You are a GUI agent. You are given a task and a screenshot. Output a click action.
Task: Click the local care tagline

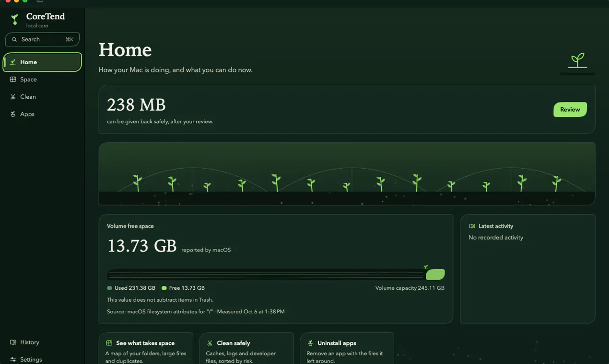tap(37, 26)
